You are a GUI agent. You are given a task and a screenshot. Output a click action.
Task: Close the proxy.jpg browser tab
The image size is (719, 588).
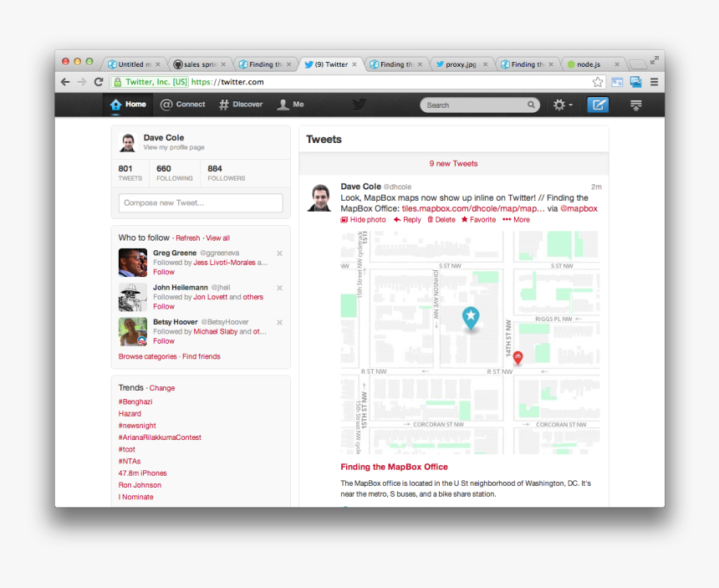click(485, 64)
